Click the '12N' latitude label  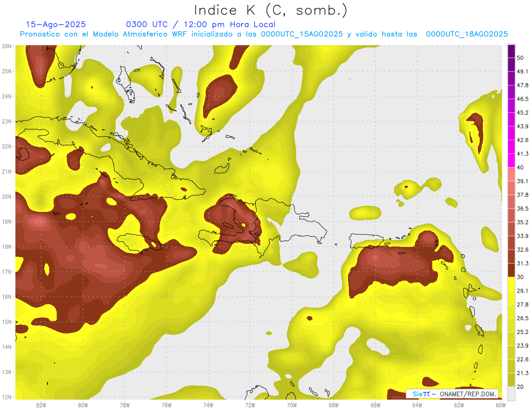click(x=6, y=397)
